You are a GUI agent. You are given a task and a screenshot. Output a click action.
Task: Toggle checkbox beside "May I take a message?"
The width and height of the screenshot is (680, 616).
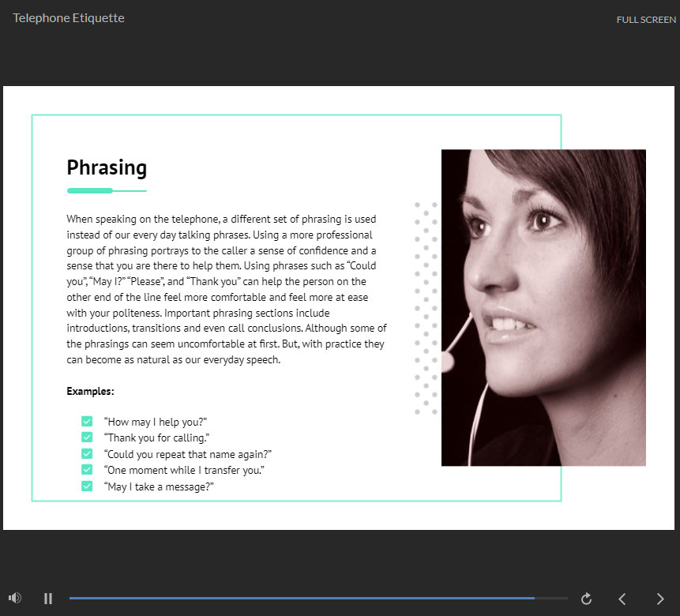point(87,486)
